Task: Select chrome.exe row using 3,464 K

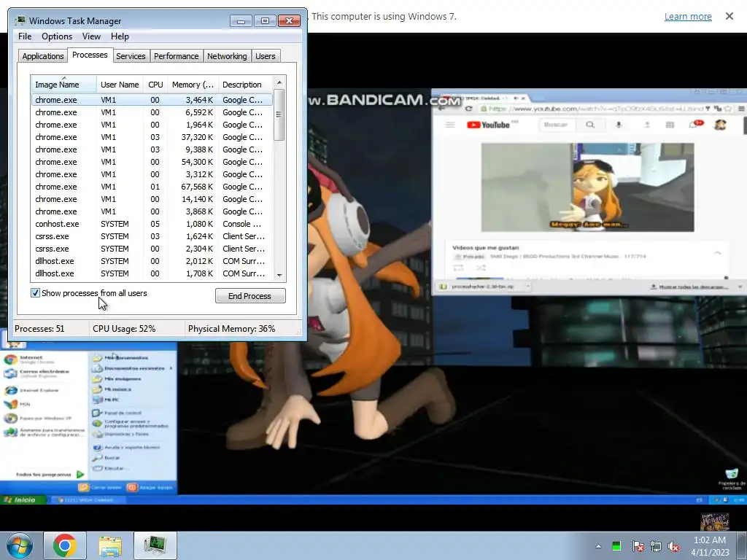Action: coord(152,100)
